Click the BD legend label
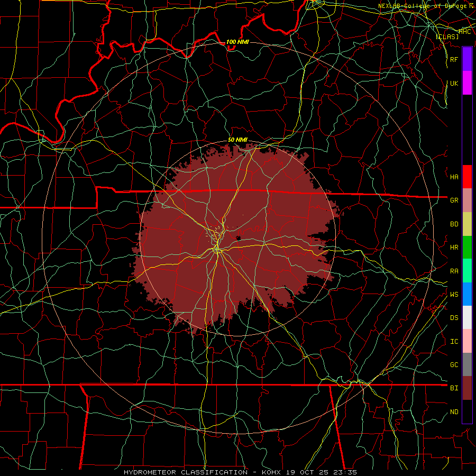Screen dimensions: 476x476 454,224
